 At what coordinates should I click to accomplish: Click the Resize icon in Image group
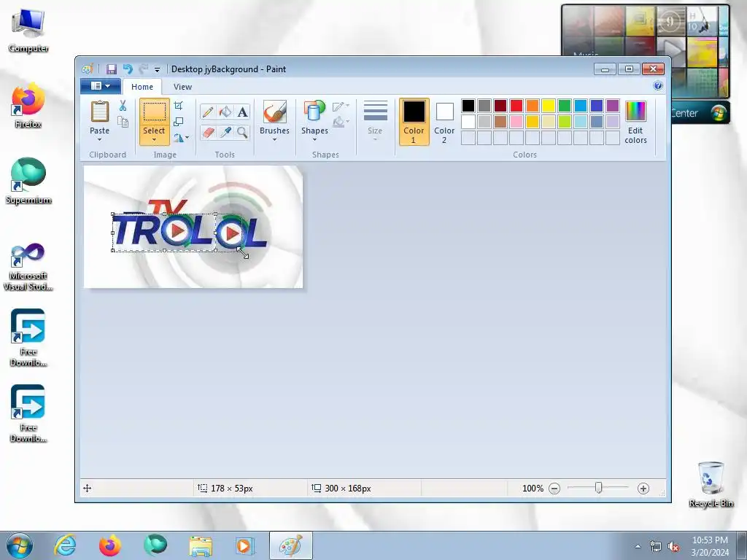pos(178,122)
